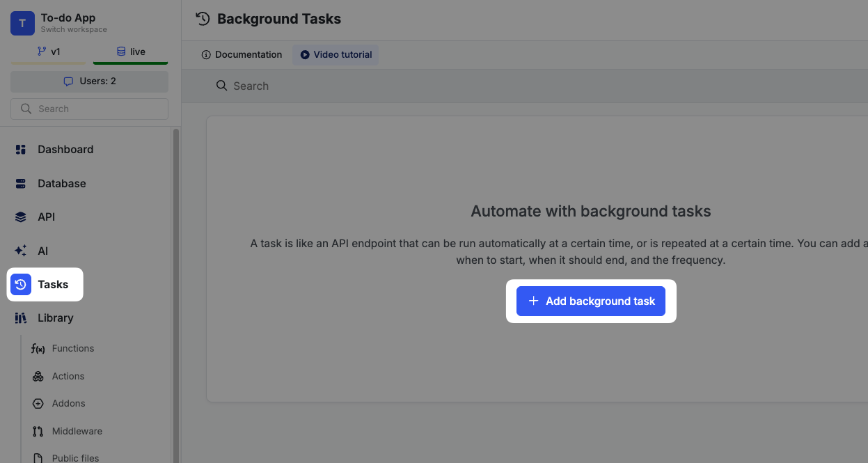Go to Database section
This screenshot has width=868, height=463.
tap(62, 184)
